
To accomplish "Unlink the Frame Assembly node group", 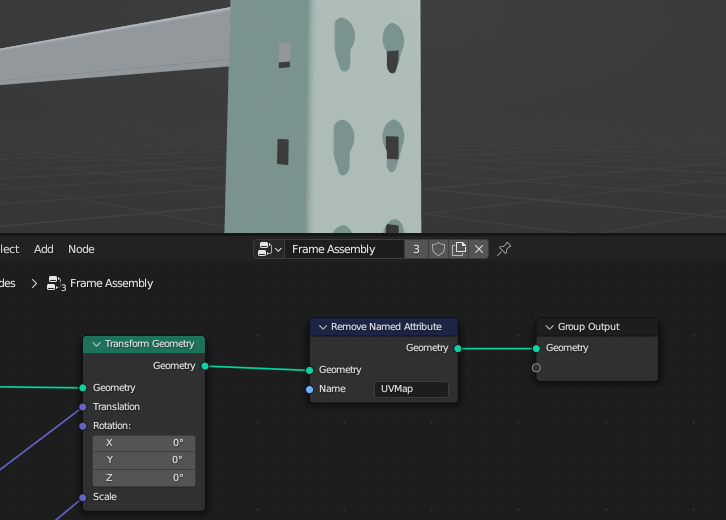I will pyautogui.click(x=479, y=249).
